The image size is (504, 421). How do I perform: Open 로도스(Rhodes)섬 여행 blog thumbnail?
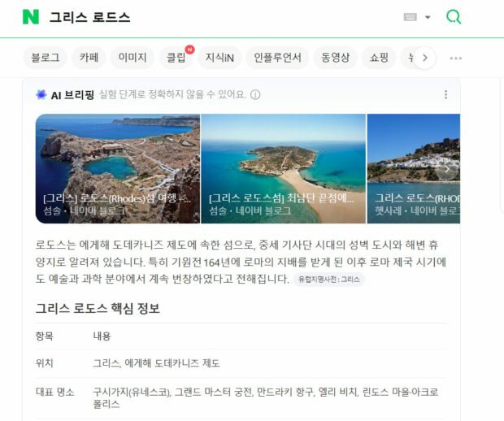[x=118, y=169]
